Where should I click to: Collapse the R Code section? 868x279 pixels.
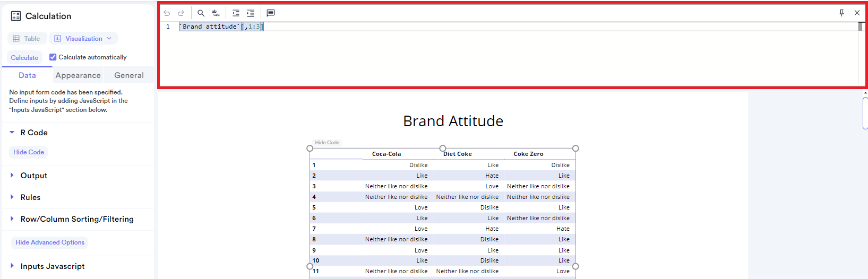pos(12,133)
